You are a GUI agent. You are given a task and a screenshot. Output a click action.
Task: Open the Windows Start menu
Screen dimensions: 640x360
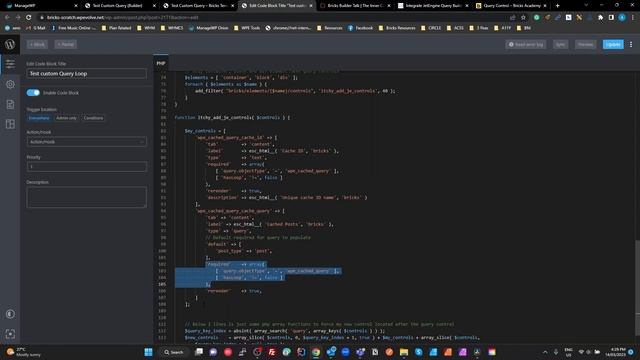coord(149,352)
